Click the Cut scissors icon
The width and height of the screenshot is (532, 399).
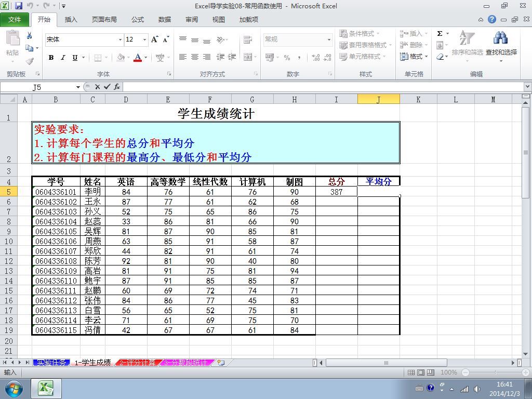[30, 35]
